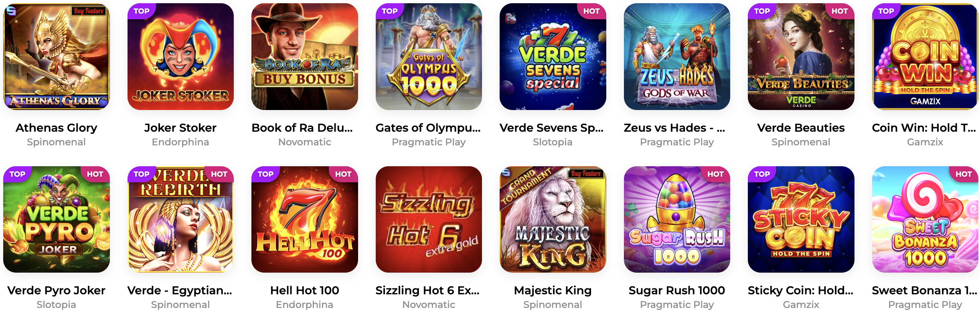Click the Hell Hot 100 title text
Image resolution: width=980 pixels, height=316 pixels.
(305, 290)
